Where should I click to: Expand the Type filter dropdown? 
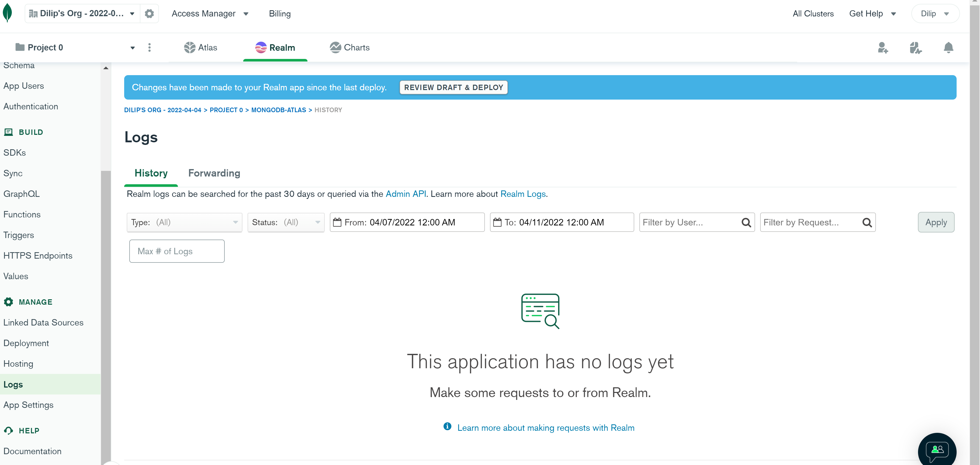point(185,222)
